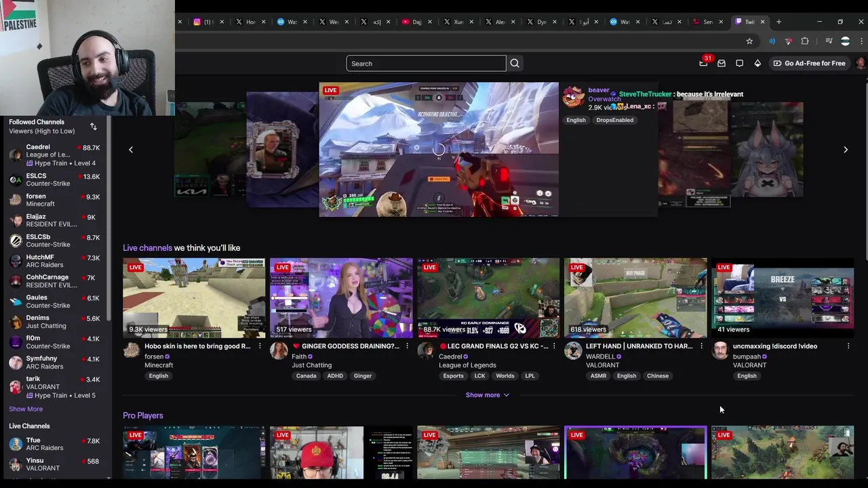The image size is (868, 488).
Task: Open the Live channels heading link
Action: click(147, 248)
